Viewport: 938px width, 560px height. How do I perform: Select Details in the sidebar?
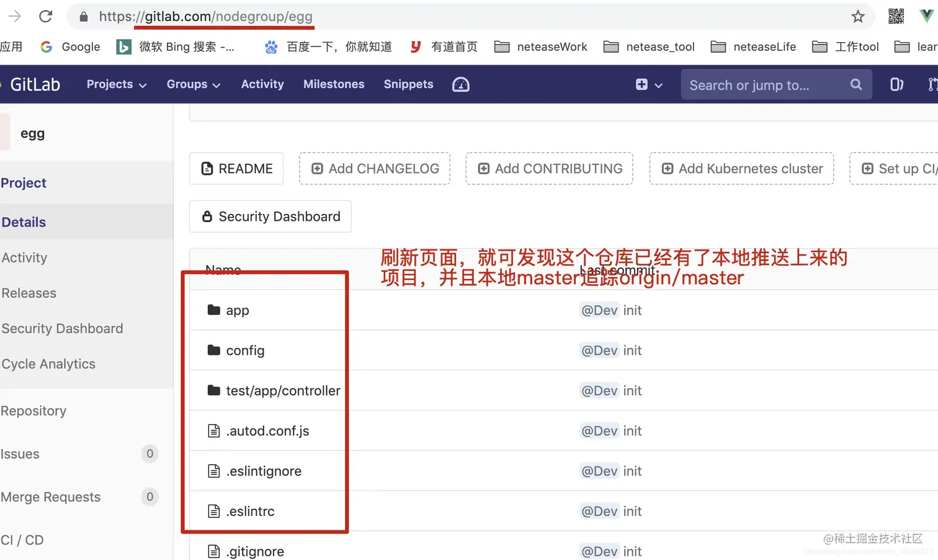[24, 222]
